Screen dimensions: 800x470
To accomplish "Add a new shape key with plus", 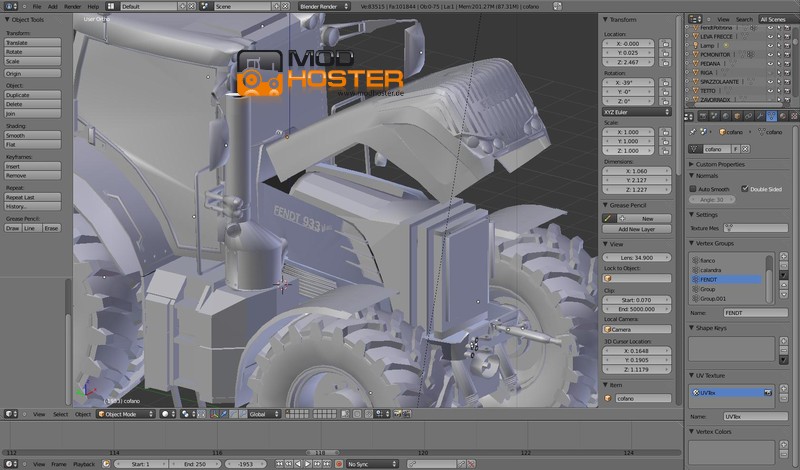I will coord(784,341).
